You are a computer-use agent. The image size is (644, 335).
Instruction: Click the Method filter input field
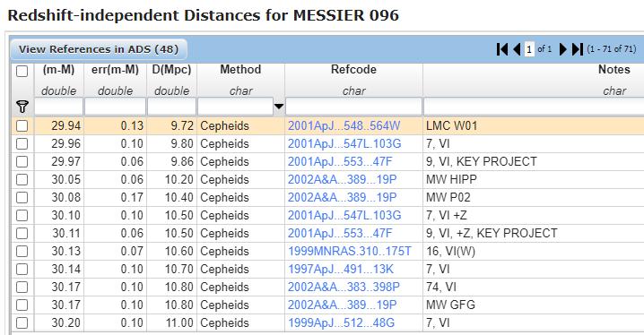(235, 107)
